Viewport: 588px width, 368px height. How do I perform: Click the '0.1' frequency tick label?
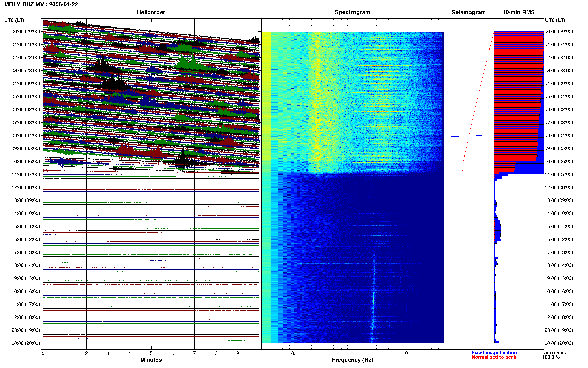[295, 353]
